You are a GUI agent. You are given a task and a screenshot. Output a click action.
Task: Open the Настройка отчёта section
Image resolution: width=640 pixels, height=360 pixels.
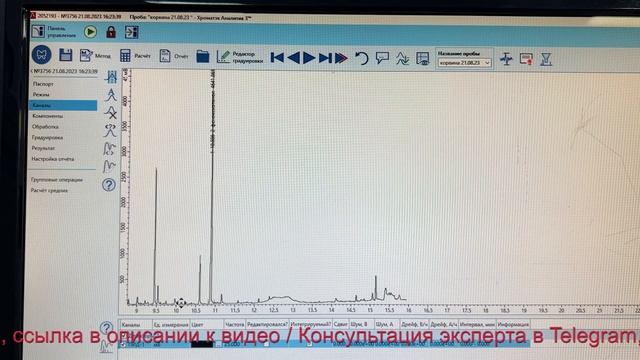point(53,159)
